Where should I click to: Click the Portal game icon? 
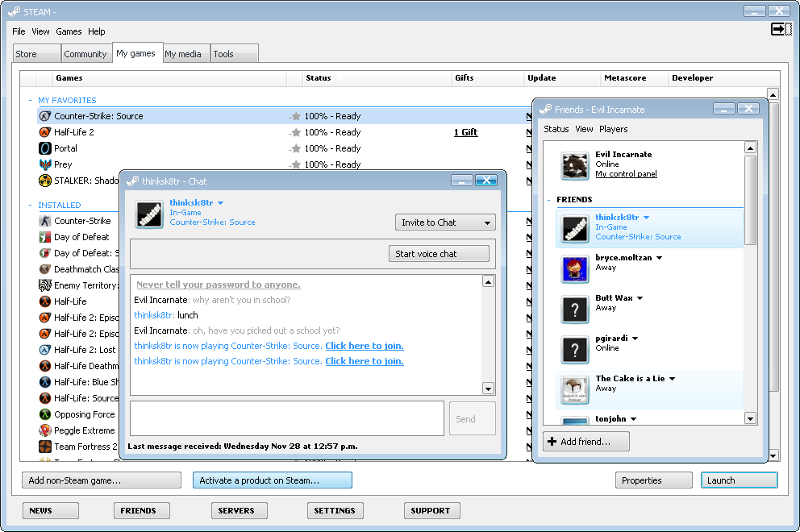tap(45, 148)
